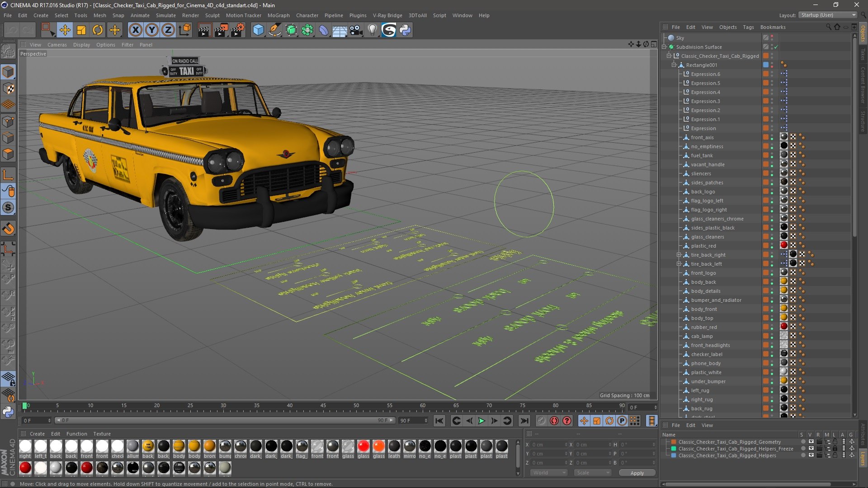This screenshot has width=868, height=488.
Task: Toggle lock for Rigged_Helpers_Freeze layer
Action: tap(835, 449)
